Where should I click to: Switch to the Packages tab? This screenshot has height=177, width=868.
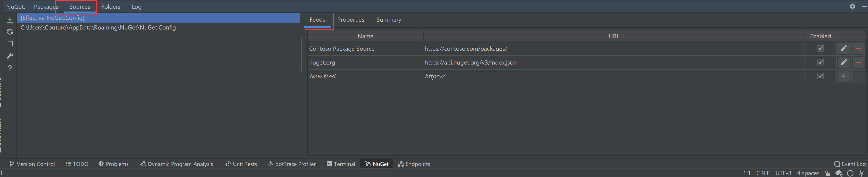[x=46, y=7]
